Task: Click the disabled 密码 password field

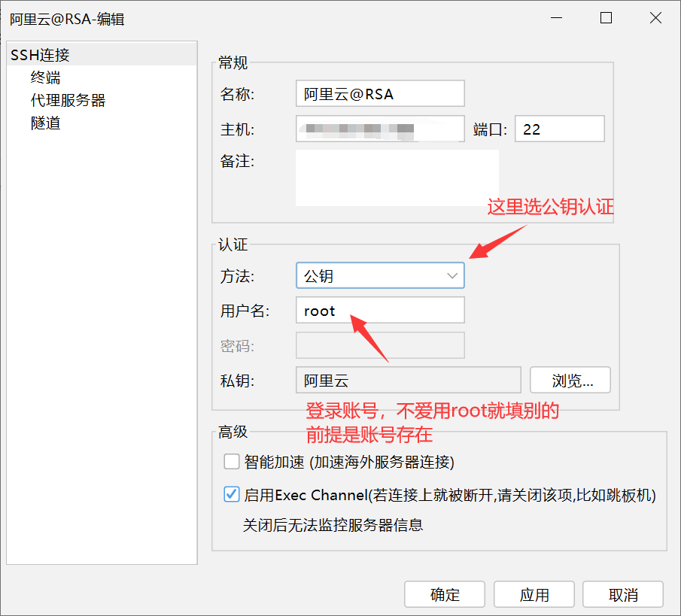Action: [x=380, y=345]
